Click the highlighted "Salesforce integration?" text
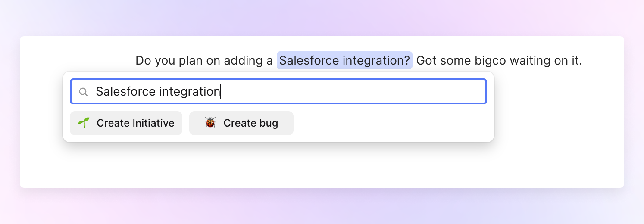644x224 pixels. (344, 60)
